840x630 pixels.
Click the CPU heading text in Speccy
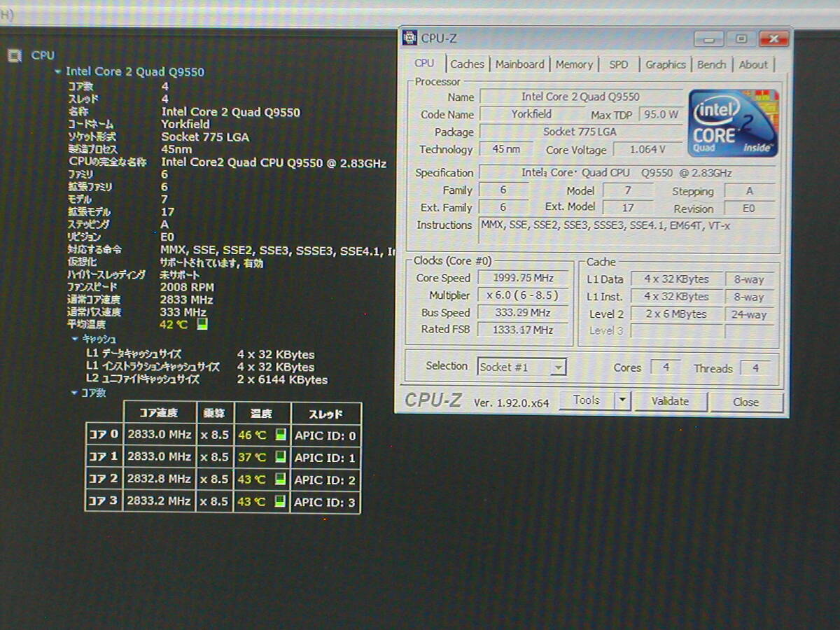[43, 55]
